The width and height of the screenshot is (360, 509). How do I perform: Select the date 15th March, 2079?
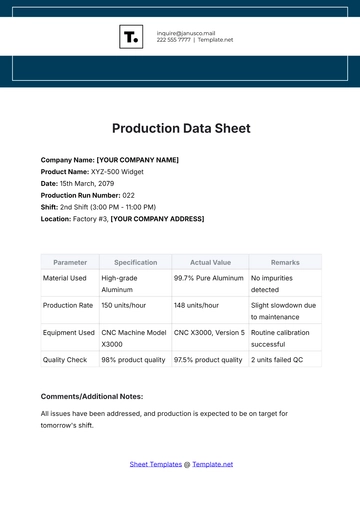click(x=87, y=183)
